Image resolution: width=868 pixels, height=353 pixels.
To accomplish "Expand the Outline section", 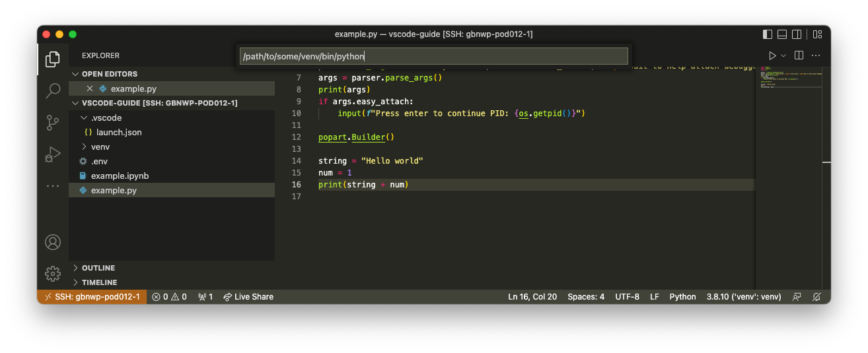I will pyautogui.click(x=98, y=268).
